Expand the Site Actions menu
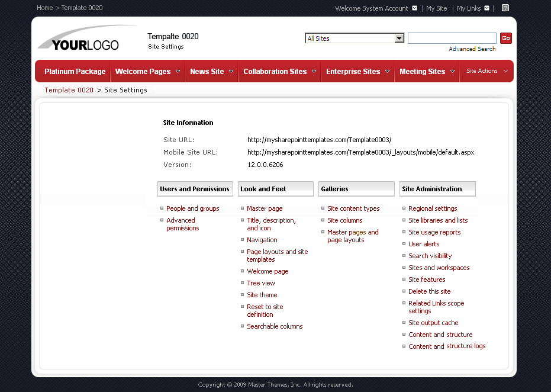551x392 pixels. [x=486, y=70]
